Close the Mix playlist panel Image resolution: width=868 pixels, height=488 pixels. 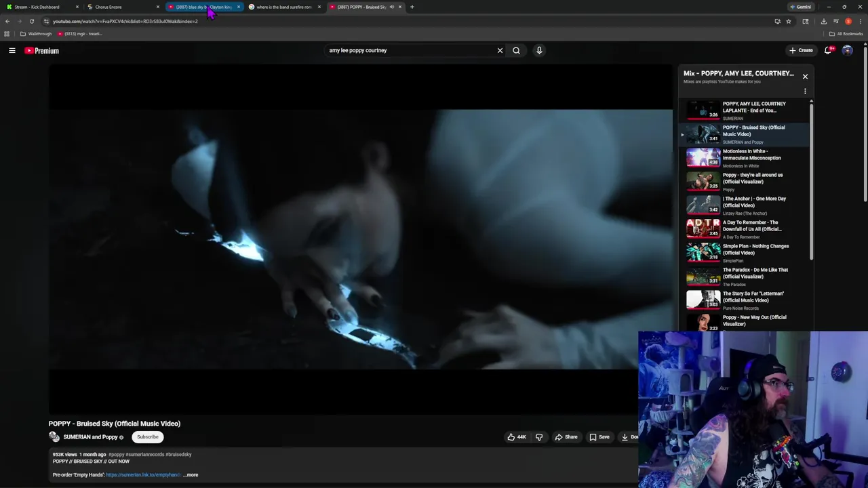tap(805, 77)
